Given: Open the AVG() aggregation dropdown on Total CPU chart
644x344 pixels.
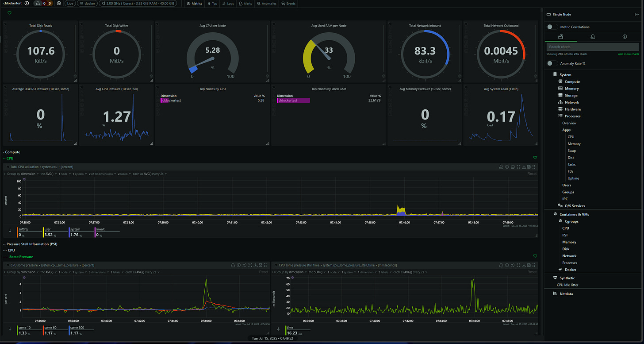Looking at the screenshot, I should click(49, 174).
